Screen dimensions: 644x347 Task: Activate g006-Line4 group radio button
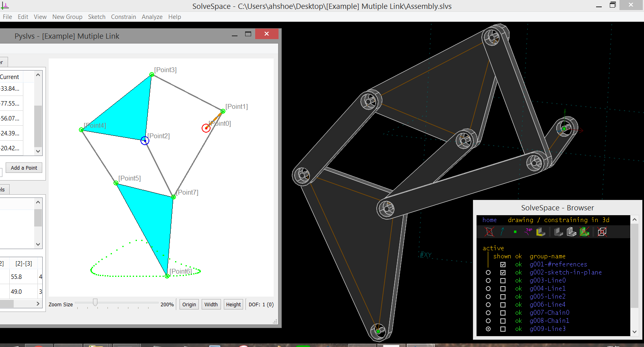pos(488,305)
